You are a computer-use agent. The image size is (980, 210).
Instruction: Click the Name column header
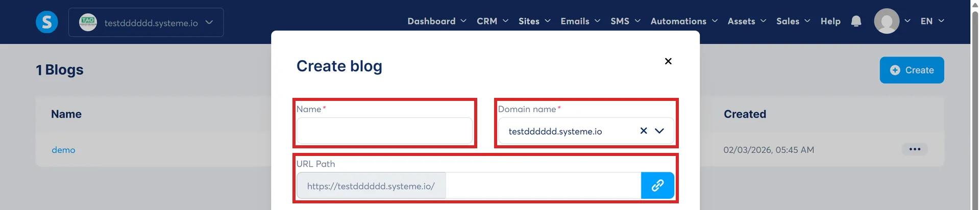click(66, 114)
